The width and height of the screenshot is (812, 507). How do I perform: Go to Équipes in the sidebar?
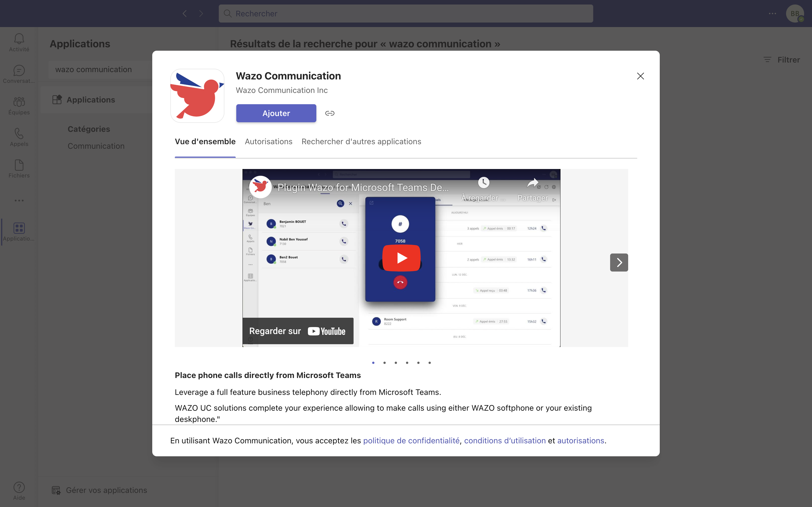[19, 106]
